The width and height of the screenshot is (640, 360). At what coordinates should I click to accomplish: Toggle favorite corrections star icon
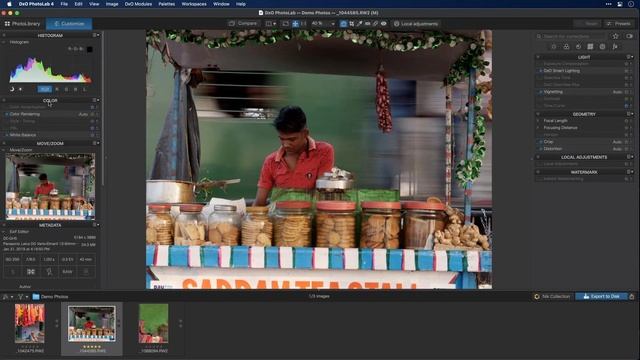point(616,36)
